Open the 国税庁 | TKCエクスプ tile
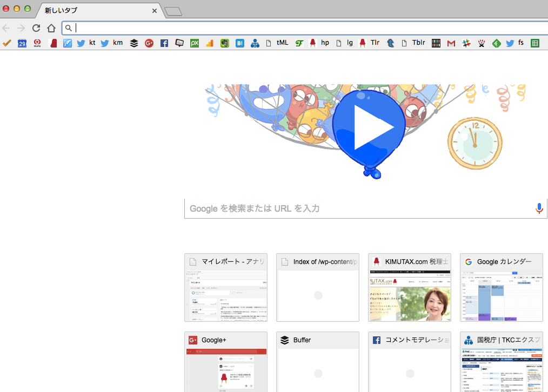This screenshot has height=392, width=548. 502,362
